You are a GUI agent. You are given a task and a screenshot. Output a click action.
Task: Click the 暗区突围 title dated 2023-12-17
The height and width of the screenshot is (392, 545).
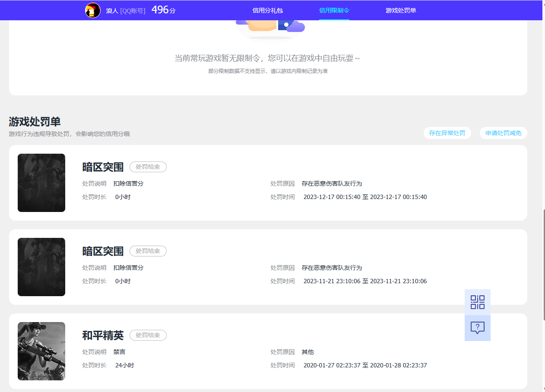click(x=103, y=167)
